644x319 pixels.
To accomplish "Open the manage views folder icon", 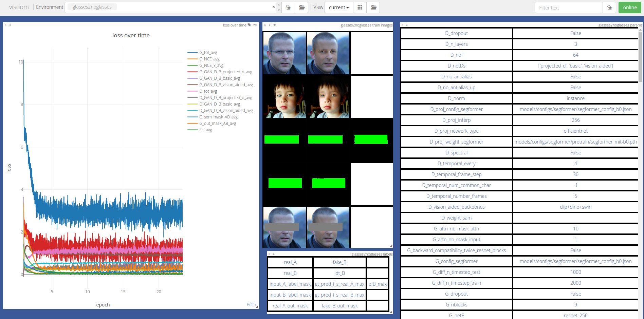I will 373,7.
